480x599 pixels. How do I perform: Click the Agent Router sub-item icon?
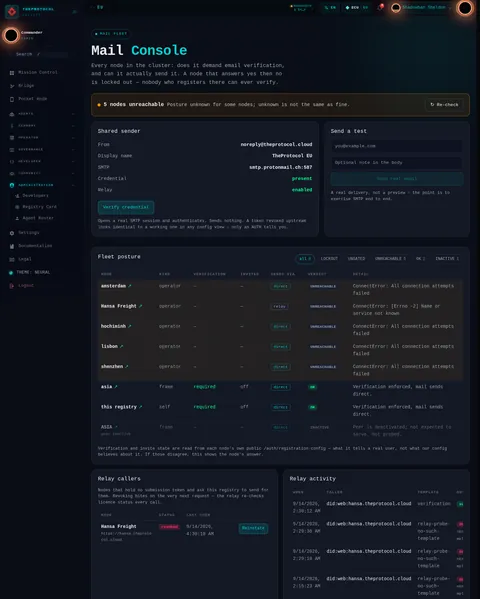17,219
